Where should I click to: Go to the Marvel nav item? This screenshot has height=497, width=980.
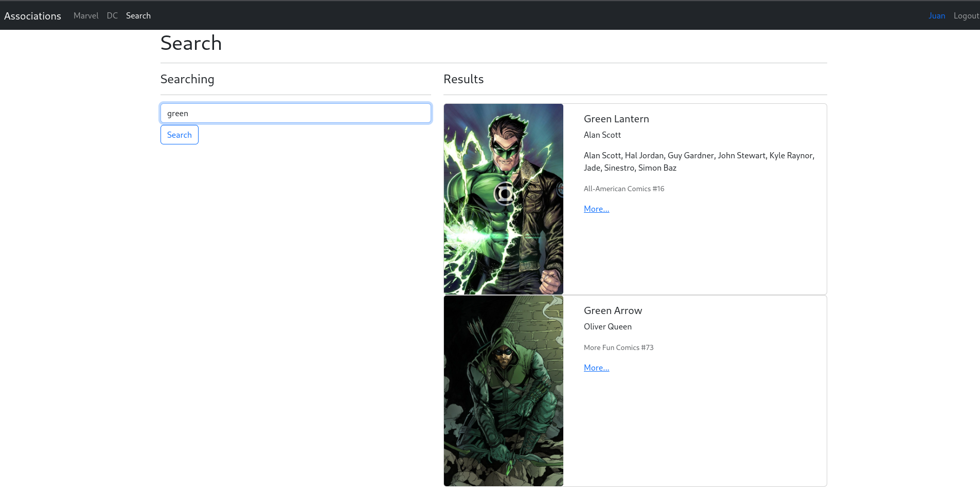point(86,16)
